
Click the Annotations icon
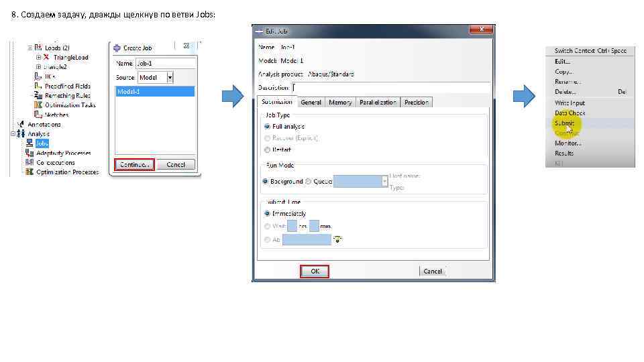[21, 123]
